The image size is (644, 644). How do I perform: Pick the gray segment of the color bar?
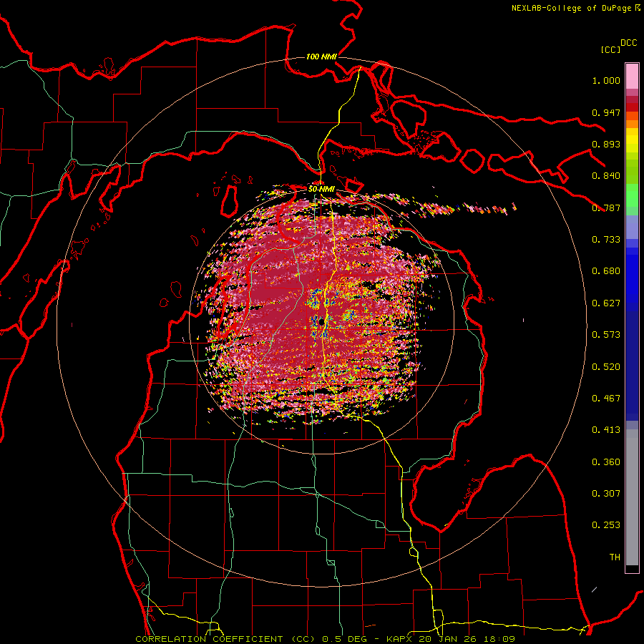[x=632, y=497]
